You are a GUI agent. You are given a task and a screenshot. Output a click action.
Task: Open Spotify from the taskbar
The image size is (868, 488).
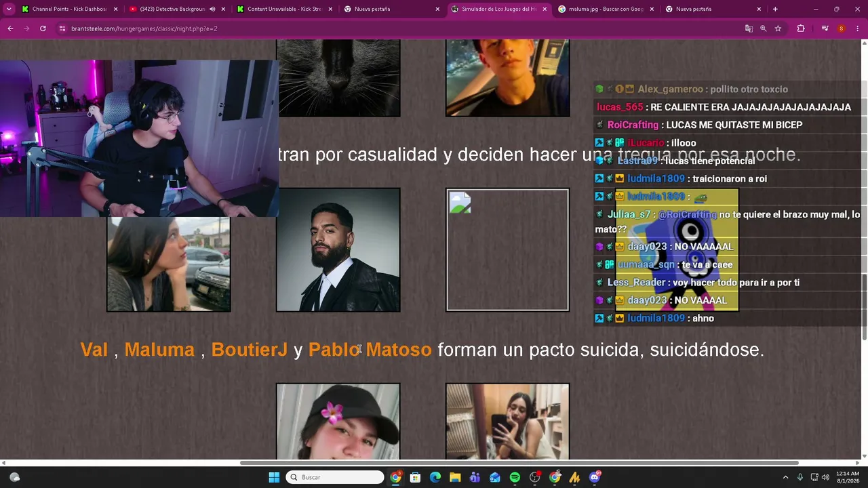(x=515, y=477)
